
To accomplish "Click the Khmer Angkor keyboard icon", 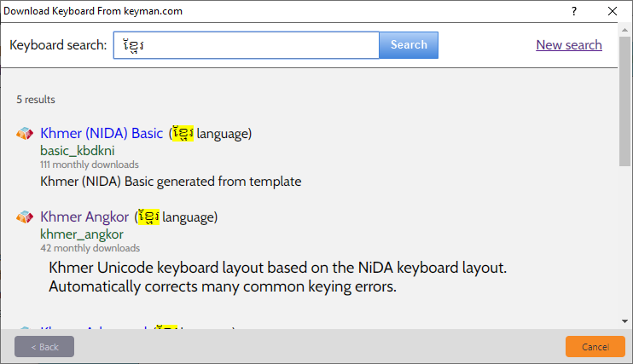I will [25, 217].
